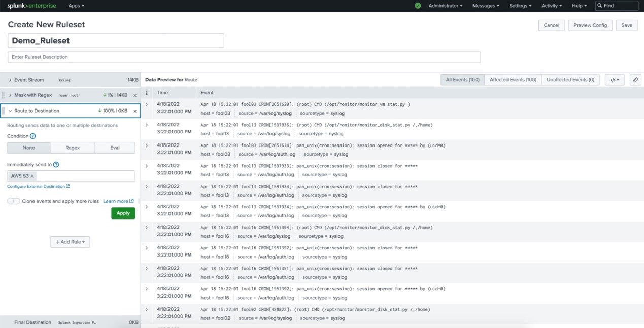Click the Preview Config button
This screenshot has height=328, width=644.
click(x=590, y=25)
